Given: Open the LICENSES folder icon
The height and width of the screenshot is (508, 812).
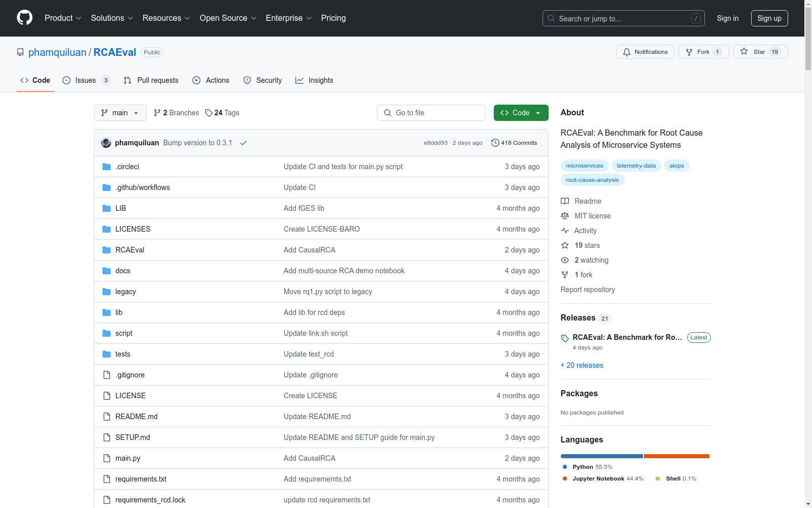Looking at the screenshot, I should pyautogui.click(x=107, y=229).
